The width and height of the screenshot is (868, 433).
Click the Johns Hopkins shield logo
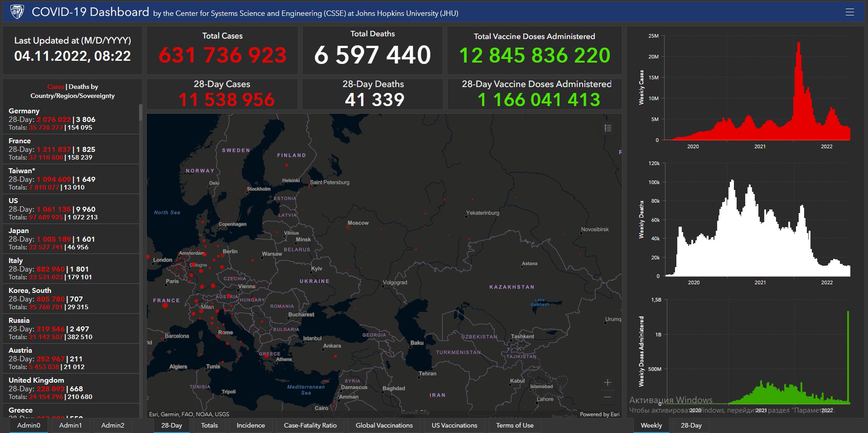(17, 12)
